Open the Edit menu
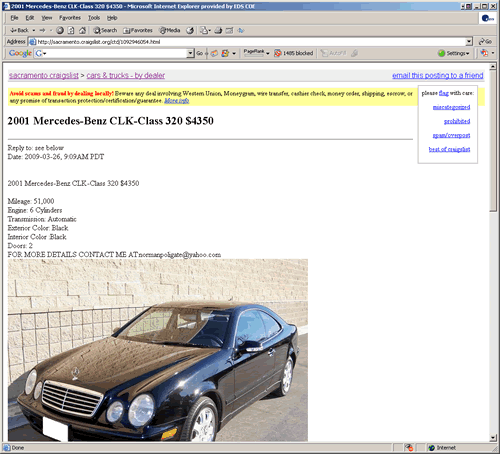The height and width of the screenshot is (454, 500). coord(30,18)
